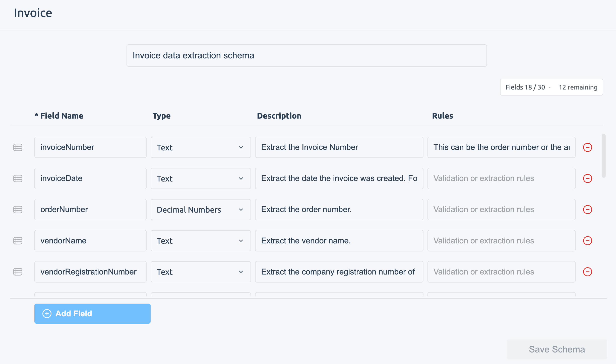Click the table icon beside vendorRegistrationNumber row
This screenshot has width=616, height=364.
(18, 271)
